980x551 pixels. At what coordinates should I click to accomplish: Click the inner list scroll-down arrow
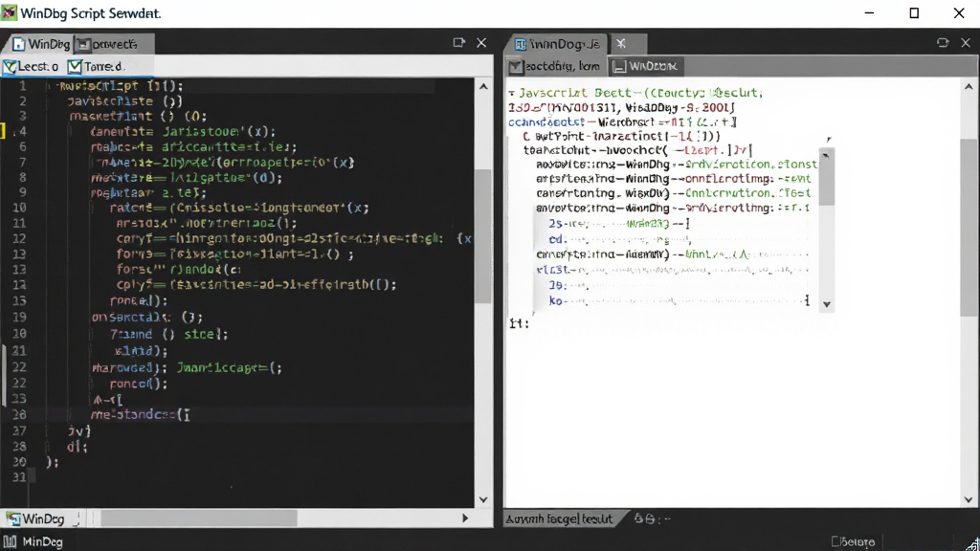tap(827, 305)
